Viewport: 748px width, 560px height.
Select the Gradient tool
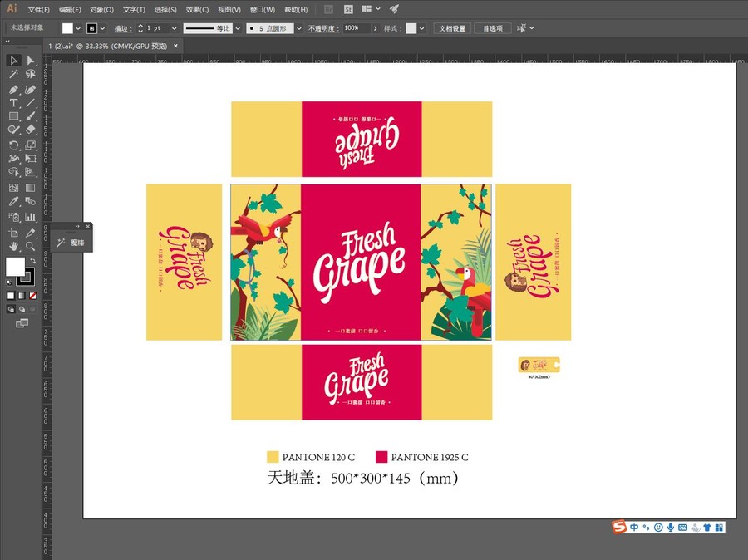click(31, 188)
